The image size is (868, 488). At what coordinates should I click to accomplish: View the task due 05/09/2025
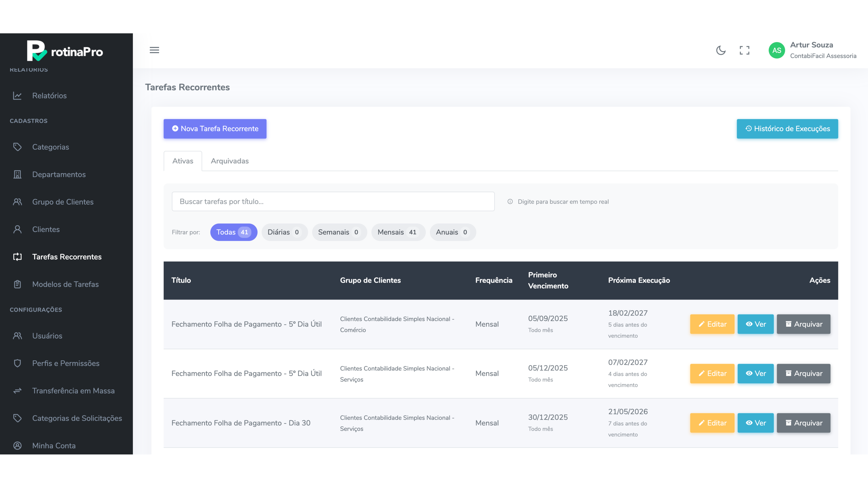click(755, 324)
